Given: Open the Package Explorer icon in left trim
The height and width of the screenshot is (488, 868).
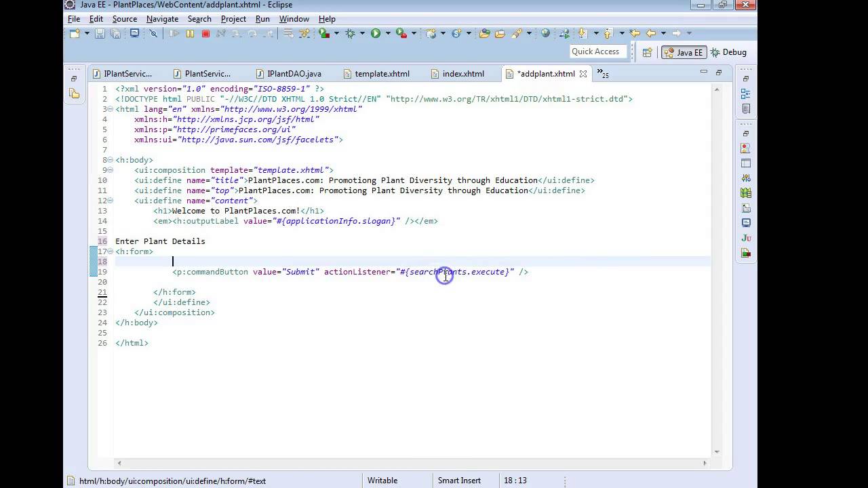Looking at the screenshot, I should (x=74, y=94).
